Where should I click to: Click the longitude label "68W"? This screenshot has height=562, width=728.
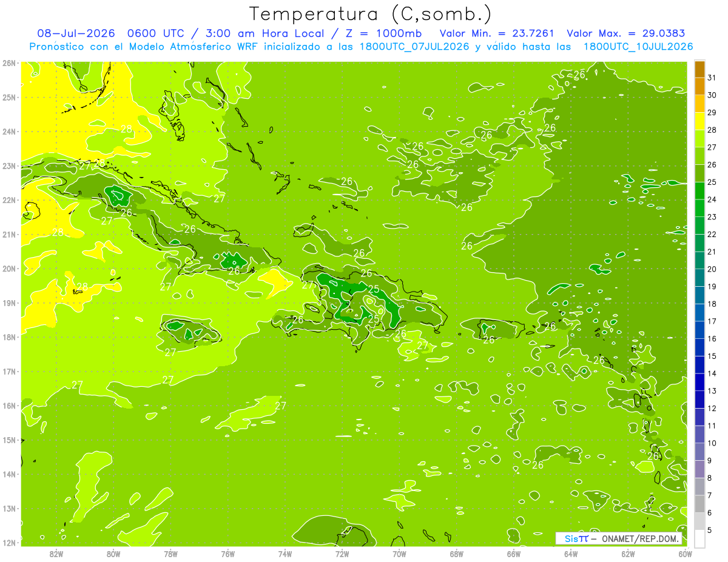tap(456, 554)
